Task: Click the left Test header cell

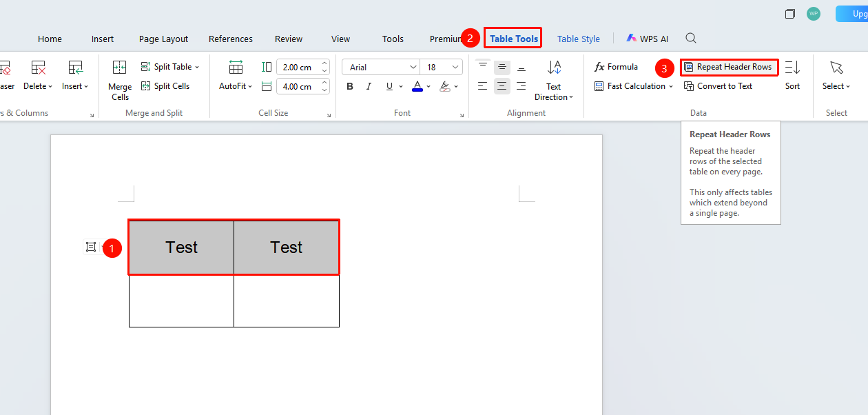Action: (x=182, y=247)
